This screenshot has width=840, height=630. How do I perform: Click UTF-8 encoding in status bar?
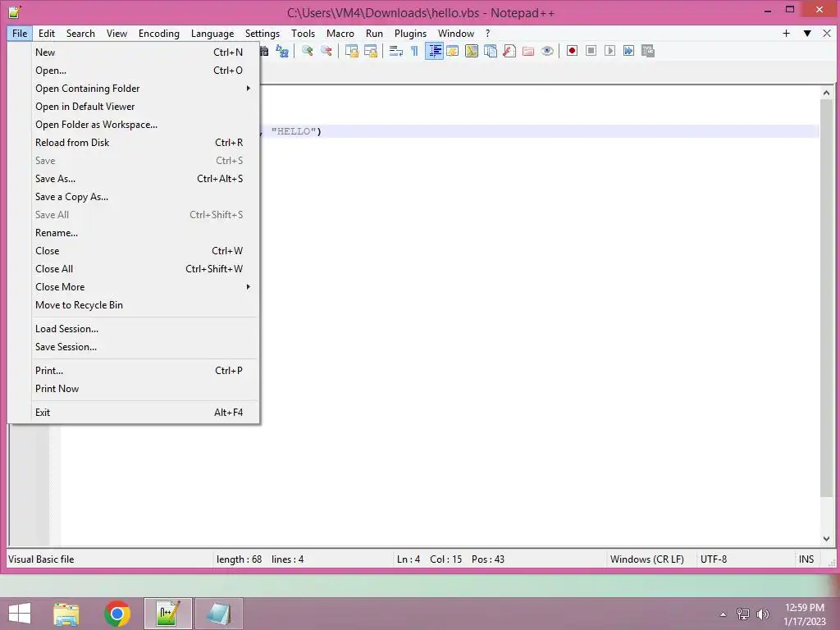click(714, 559)
